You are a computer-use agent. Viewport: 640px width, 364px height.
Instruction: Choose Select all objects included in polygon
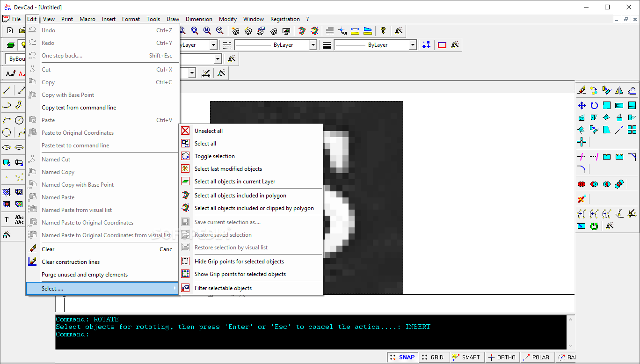[x=251, y=196]
